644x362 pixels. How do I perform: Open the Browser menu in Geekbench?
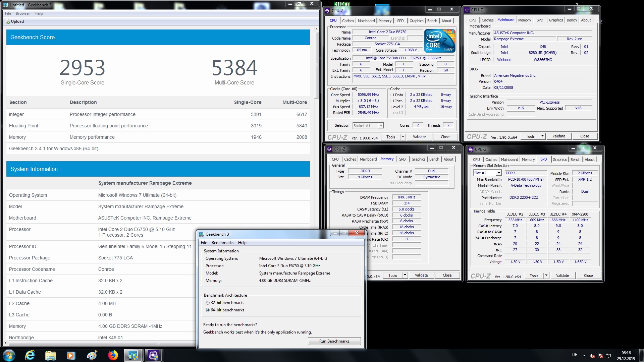23,13
